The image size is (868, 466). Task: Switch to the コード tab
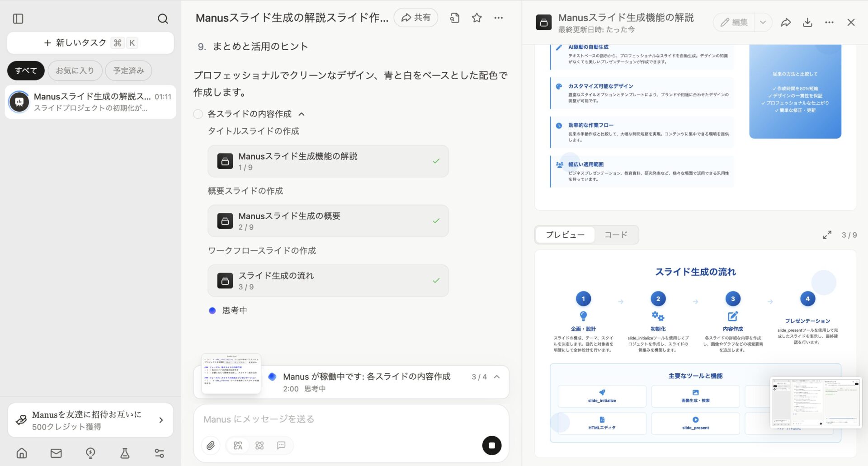pos(616,235)
